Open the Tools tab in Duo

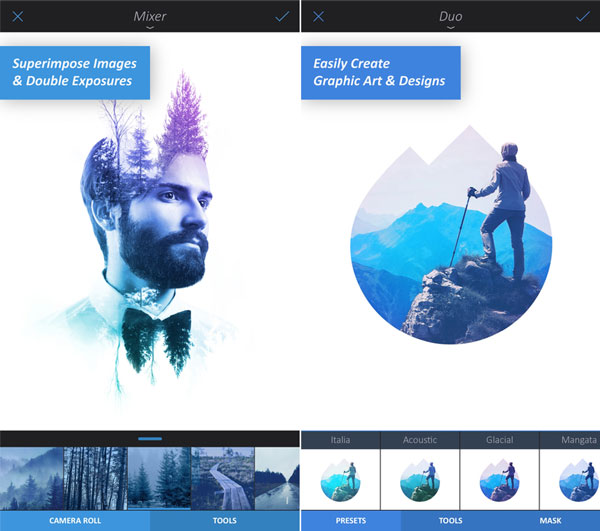tap(450, 521)
